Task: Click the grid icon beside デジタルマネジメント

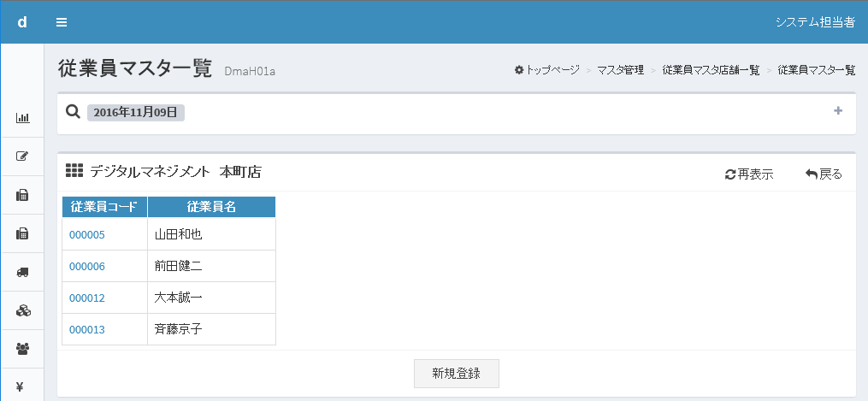Action: pyautogui.click(x=74, y=170)
